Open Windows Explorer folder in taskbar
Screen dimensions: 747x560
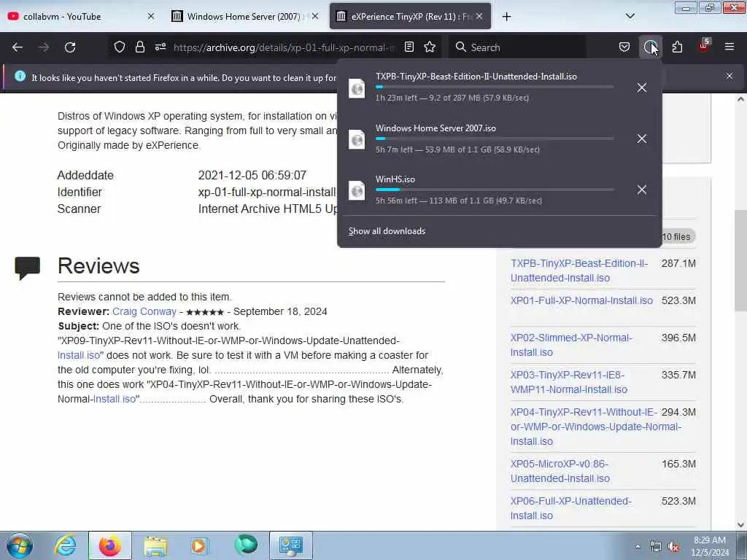click(155, 545)
